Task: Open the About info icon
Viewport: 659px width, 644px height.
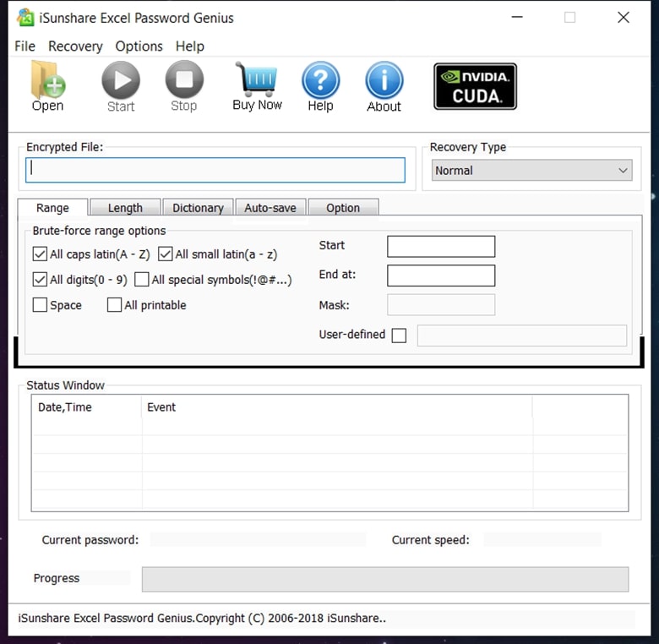Action: pos(384,80)
